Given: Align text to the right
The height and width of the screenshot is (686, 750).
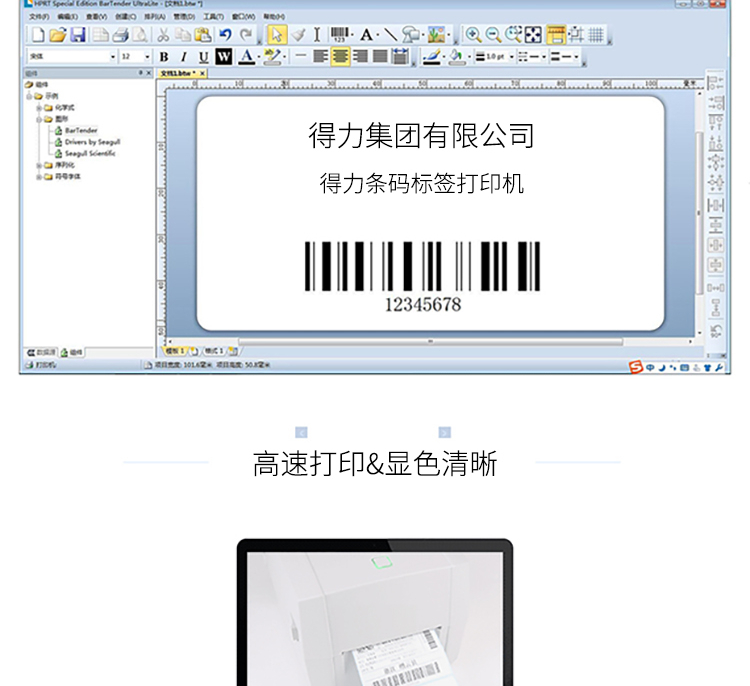Looking at the screenshot, I should coord(360,56).
